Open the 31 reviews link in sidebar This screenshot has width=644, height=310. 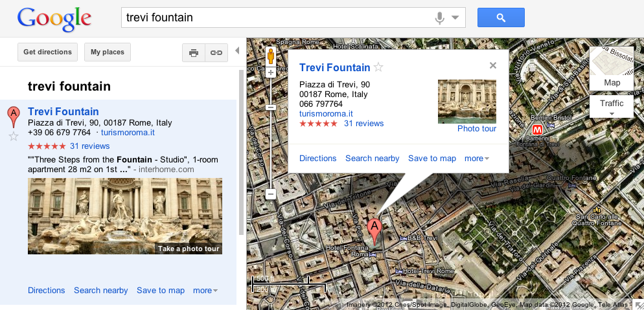coord(90,146)
